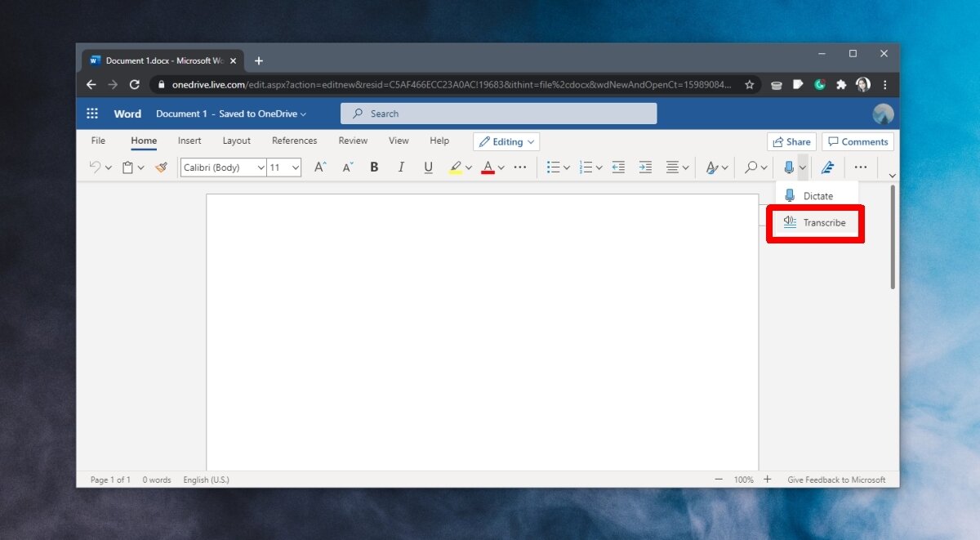
Task: Open the Review ribbon tab
Action: pyautogui.click(x=352, y=141)
